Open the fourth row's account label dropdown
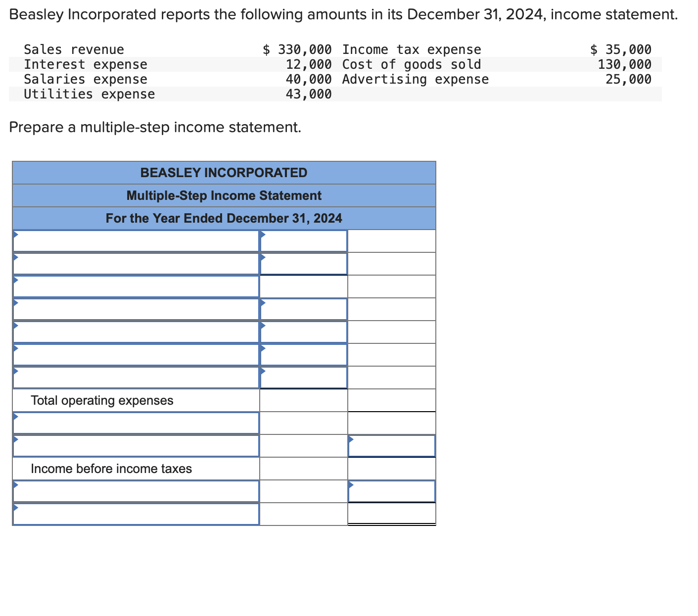 coord(136,309)
